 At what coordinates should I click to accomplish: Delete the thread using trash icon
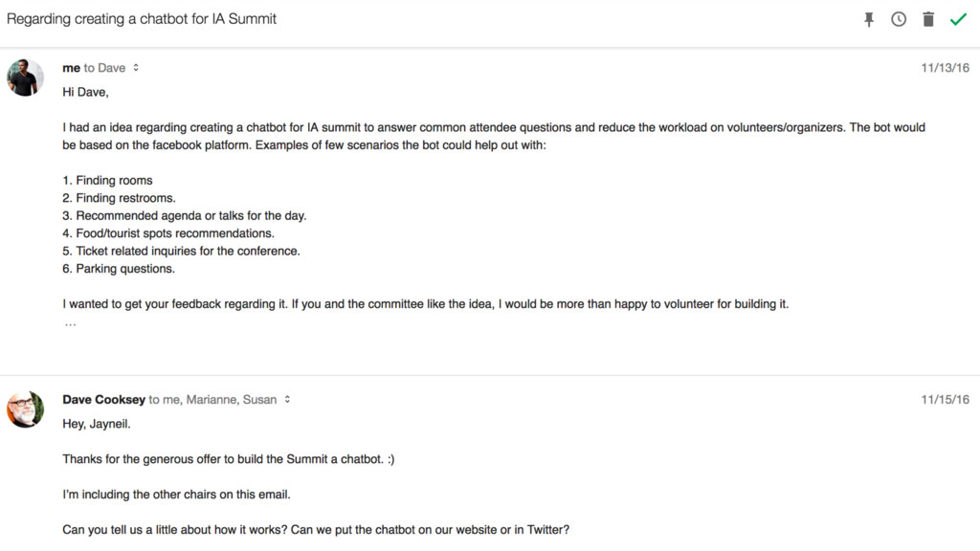coord(928,19)
